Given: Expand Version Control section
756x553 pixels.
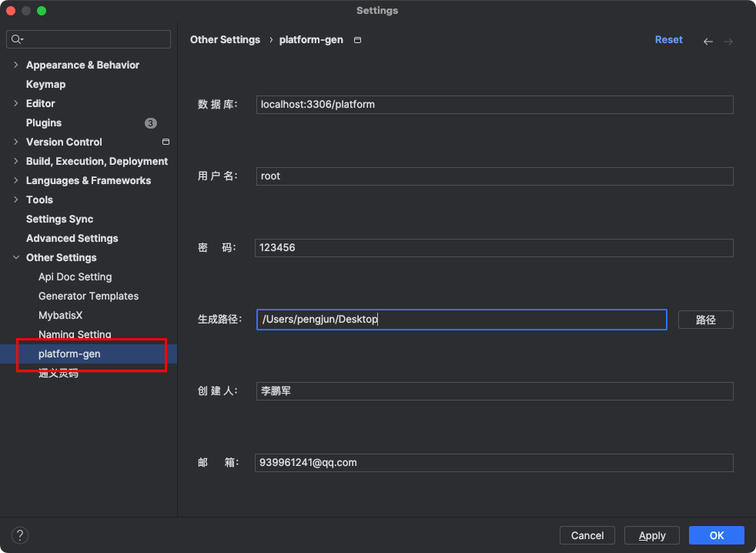Looking at the screenshot, I should pyautogui.click(x=16, y=142).
